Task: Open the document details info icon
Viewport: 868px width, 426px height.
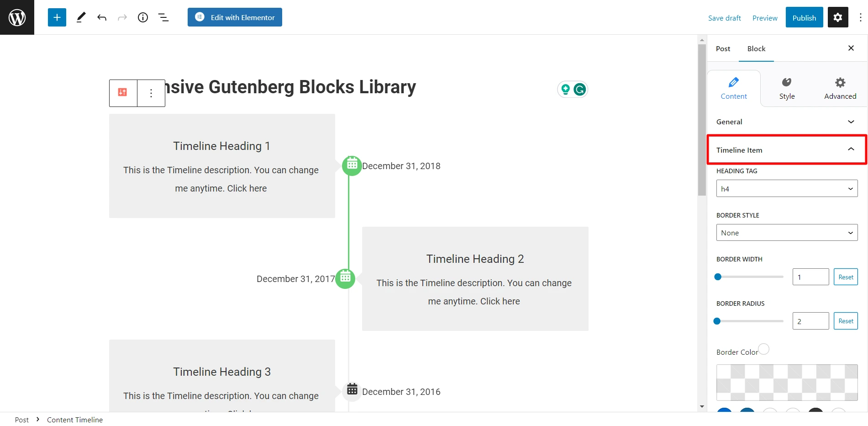Action: tap(143, 17)
